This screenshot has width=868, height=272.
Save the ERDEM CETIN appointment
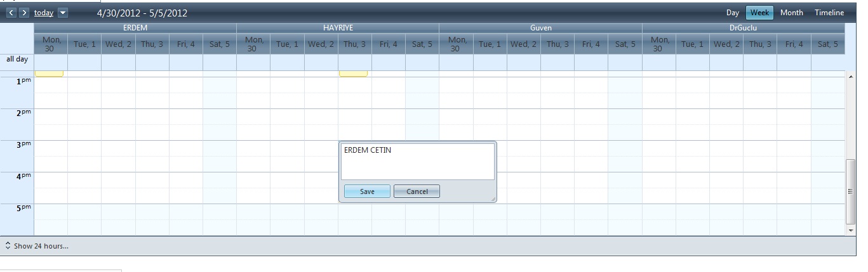click(x=367, y=191)
